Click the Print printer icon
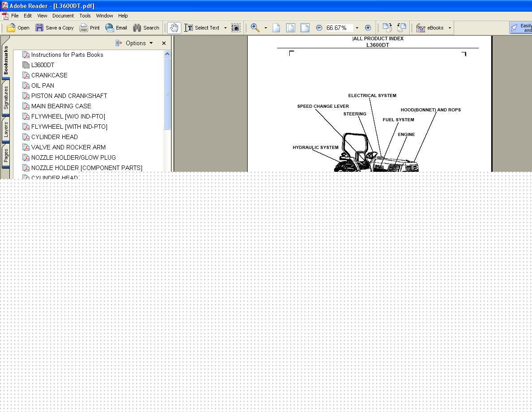 click(x=83, y=28)
